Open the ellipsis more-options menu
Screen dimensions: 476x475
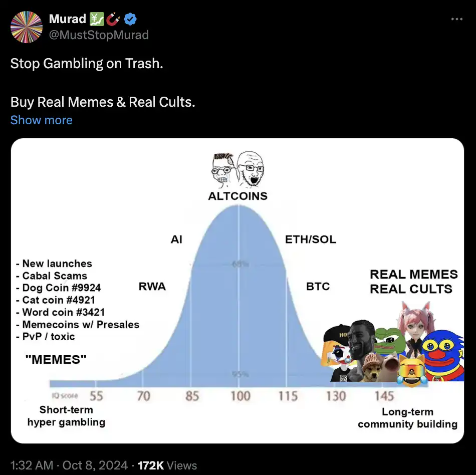click(x=457, y=19)
